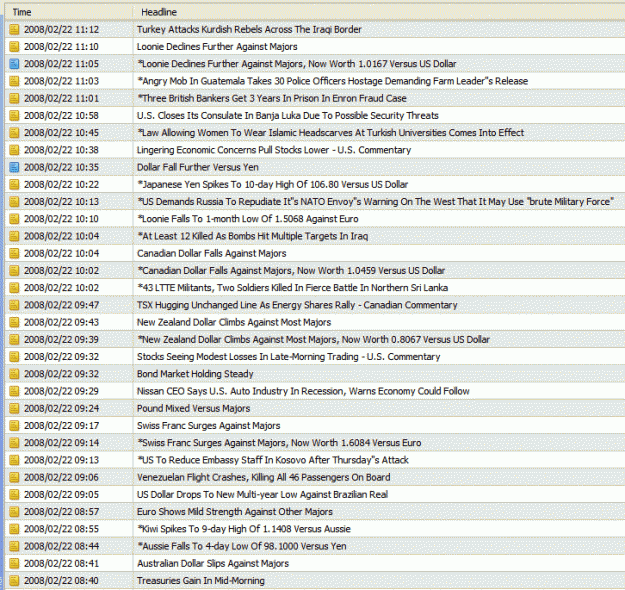Open headline Loonie Falls To 1-month Low Against Euro
Screen dimensions: 625x590
[x=248, y=219]
